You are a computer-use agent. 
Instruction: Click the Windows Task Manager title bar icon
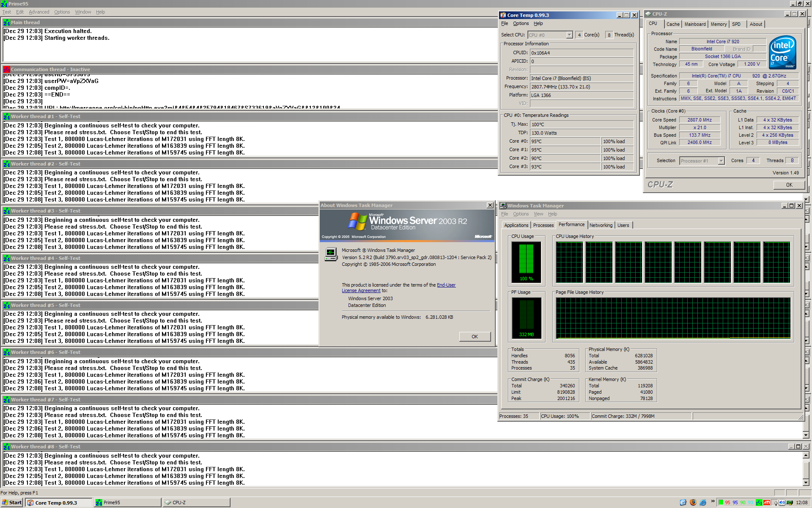click(x=503, y=206)
